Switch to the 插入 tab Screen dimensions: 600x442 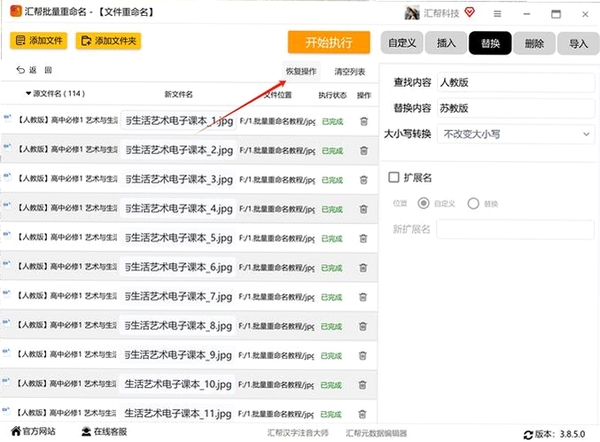[446, 43]
